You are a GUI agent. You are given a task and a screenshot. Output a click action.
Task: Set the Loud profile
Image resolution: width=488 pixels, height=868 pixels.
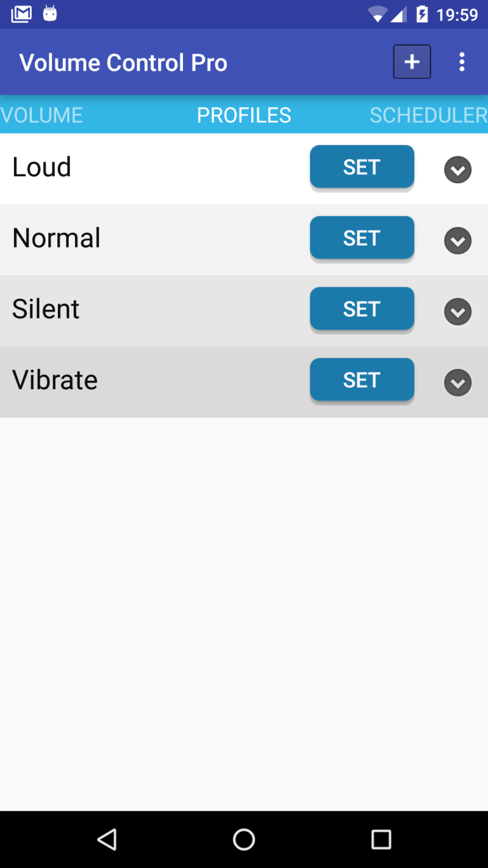pos(362,167)
